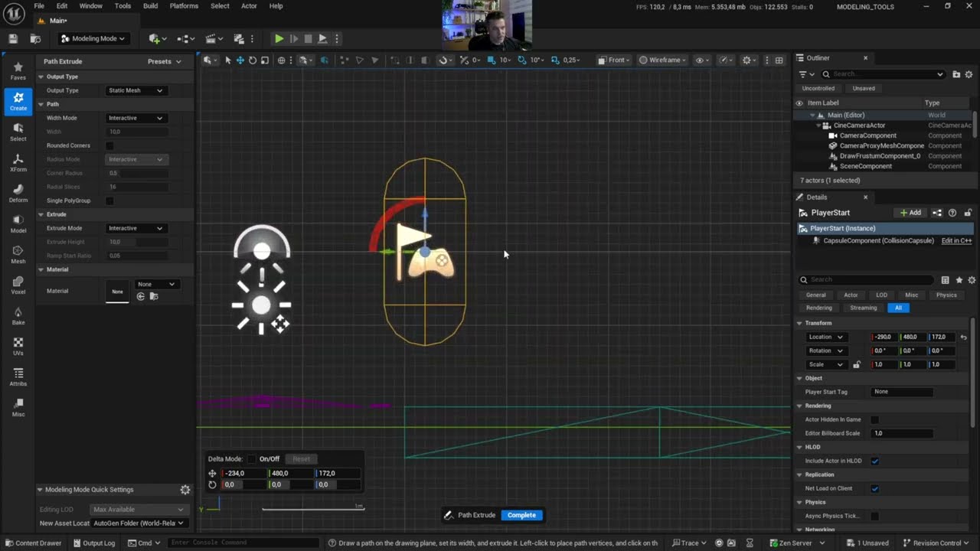Enable the Delta Mode On/Off checkbox
This screenshot has height=551, width=980.
click(x=252, y=459)
